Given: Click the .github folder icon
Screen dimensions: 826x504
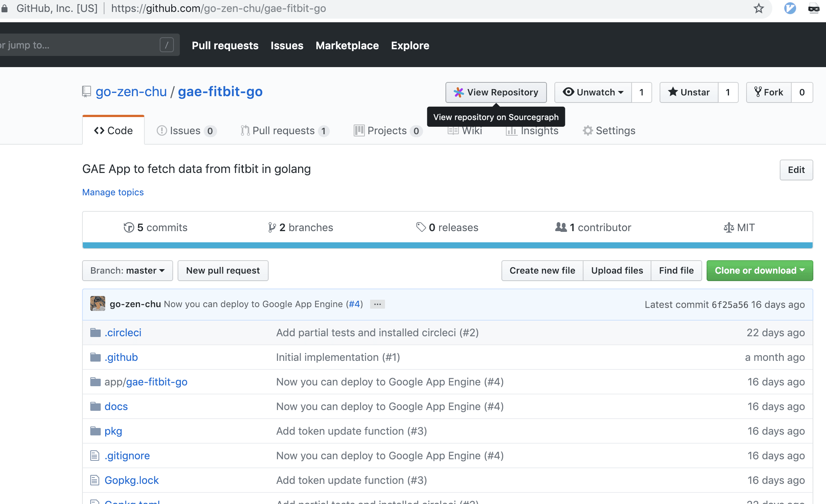Looking at the screenshot, I should pyautogui.click(x=96, y=357).
